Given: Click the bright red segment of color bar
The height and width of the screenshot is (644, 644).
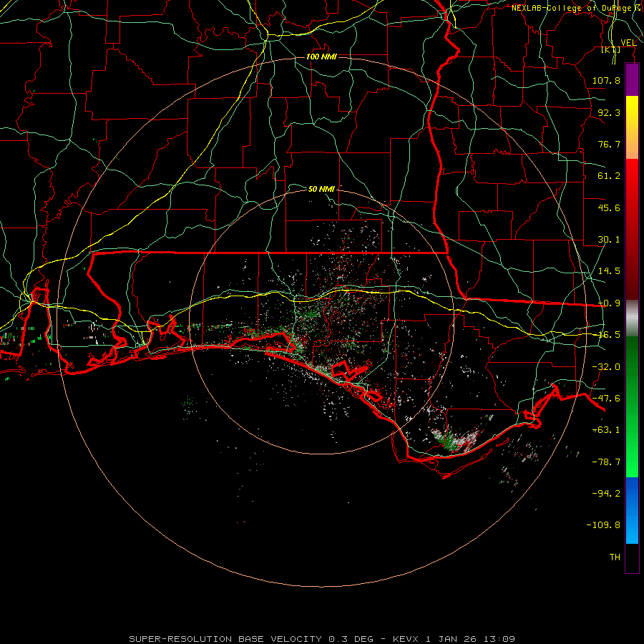Looking at the screenshot, I should 632,182.
